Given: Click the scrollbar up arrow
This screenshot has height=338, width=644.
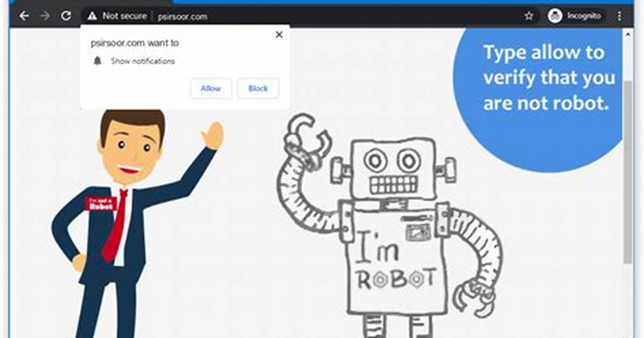Looking at the screenshot, I should pyautogui.click(x=628, y=34).
